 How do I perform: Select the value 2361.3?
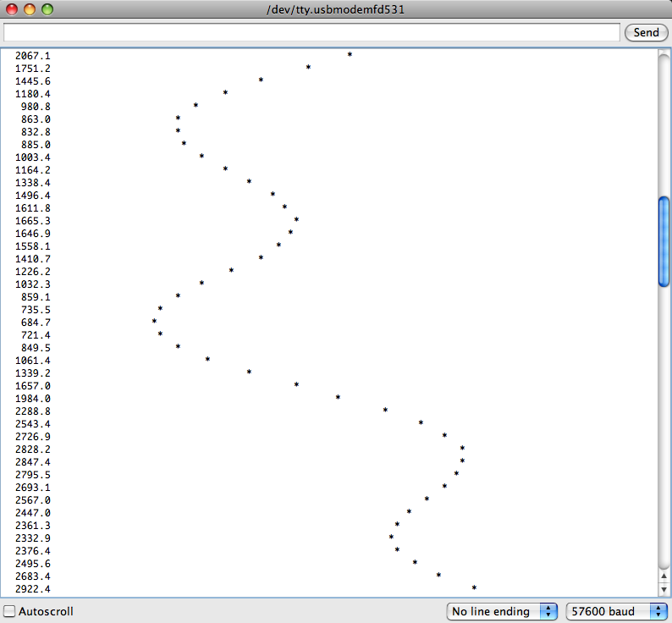32,526
